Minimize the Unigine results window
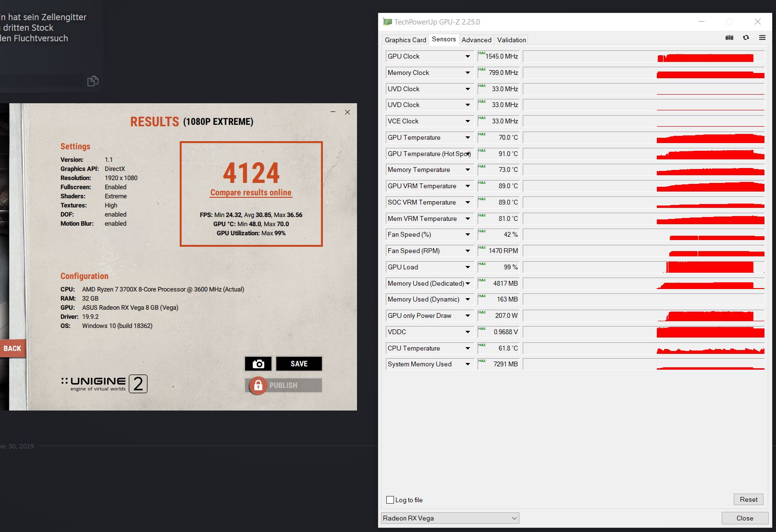The height and width of the screenshot is (532, 776). point(333,112)
